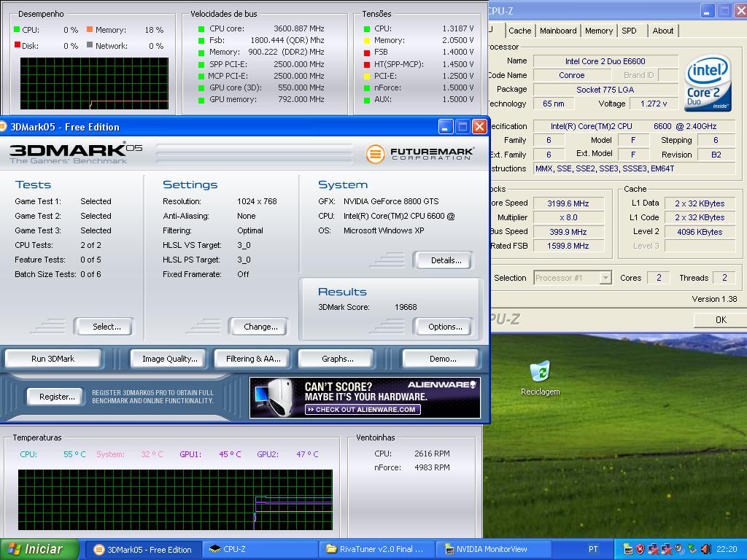Click the Rated FSB value 1599.8 MHz
The width and height of the screenshot is (747, 560).
point(568,246)
